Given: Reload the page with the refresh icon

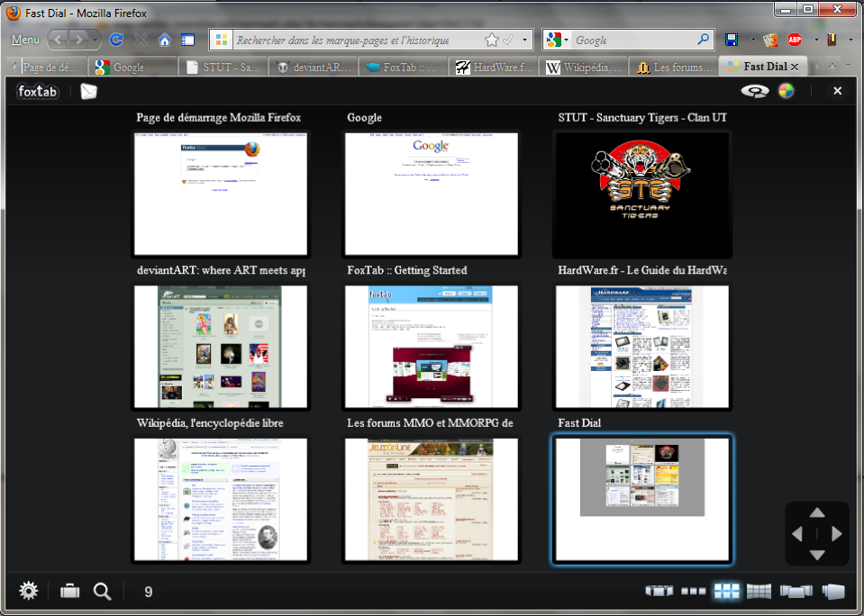Looking at the screenshot, I should point(116,40).
